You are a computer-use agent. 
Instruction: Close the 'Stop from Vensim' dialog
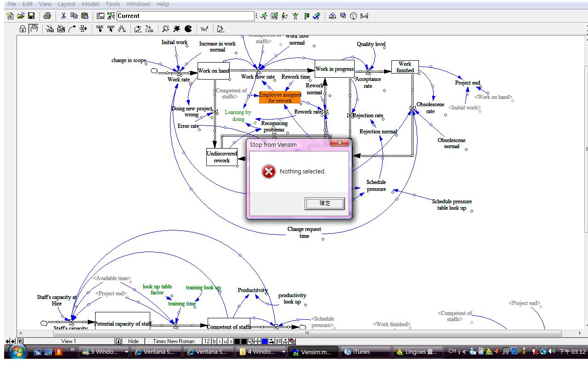(339, 143)
